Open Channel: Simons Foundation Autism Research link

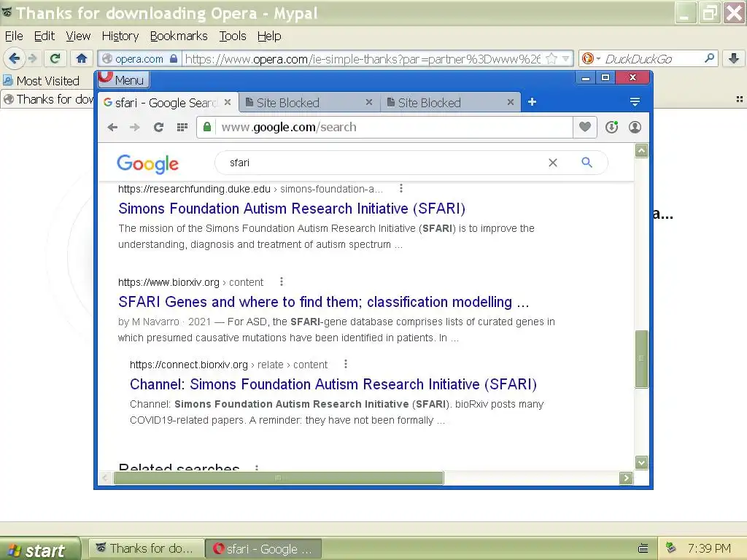pyautogui.click(x=333, y=384)
